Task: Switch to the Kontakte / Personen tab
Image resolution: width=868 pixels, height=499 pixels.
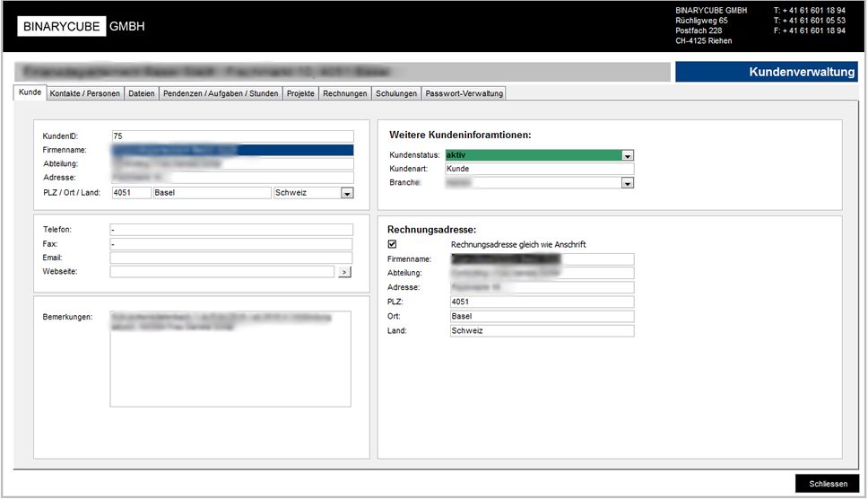Action: coord(84,93)
